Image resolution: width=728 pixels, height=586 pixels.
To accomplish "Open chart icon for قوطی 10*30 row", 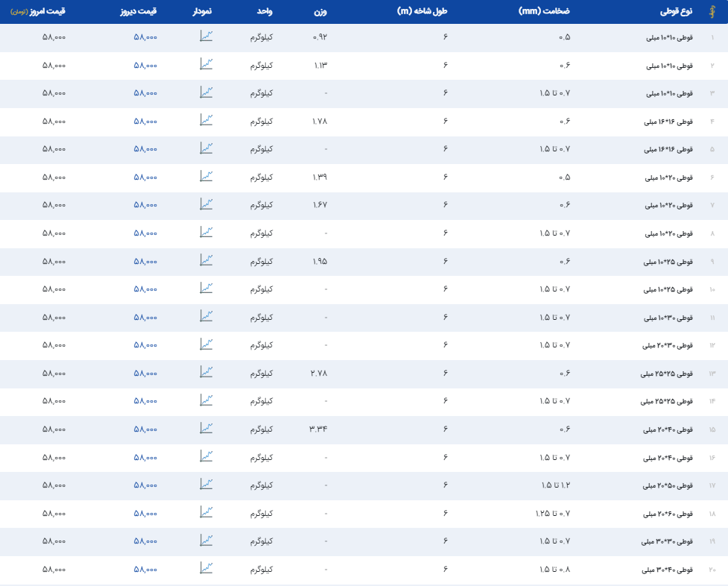I will tap(206, 316).
